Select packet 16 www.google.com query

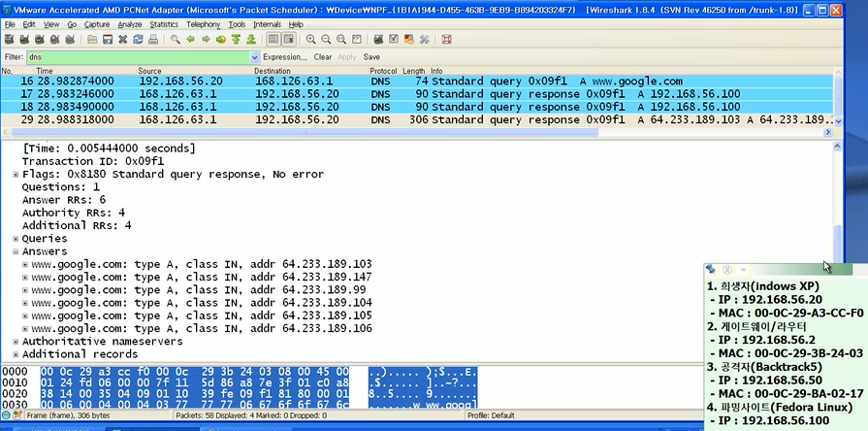click(x=416, y=82)
